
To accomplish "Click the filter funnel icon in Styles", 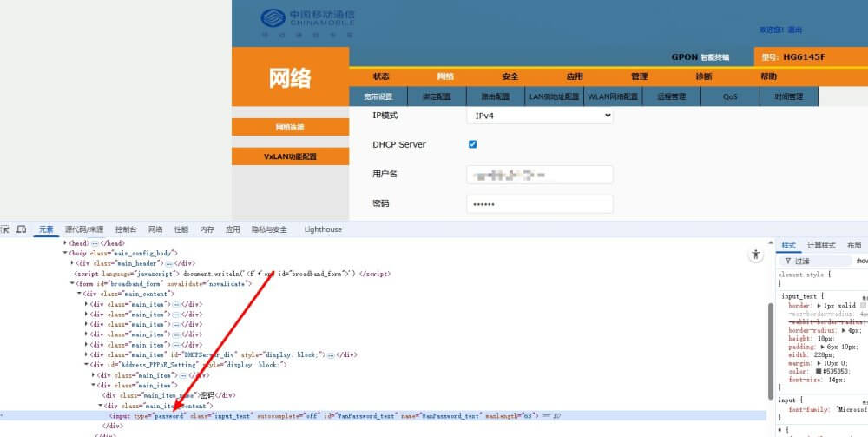I will click(x=788, y=261).
